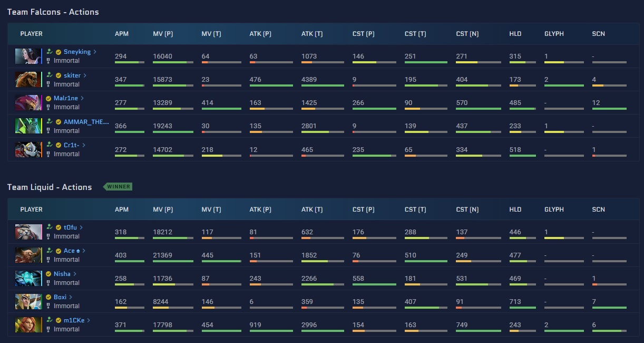Sort Team Liquid table by GLYPH column
This screenshot has height=343, width=644.
(554, 209)
